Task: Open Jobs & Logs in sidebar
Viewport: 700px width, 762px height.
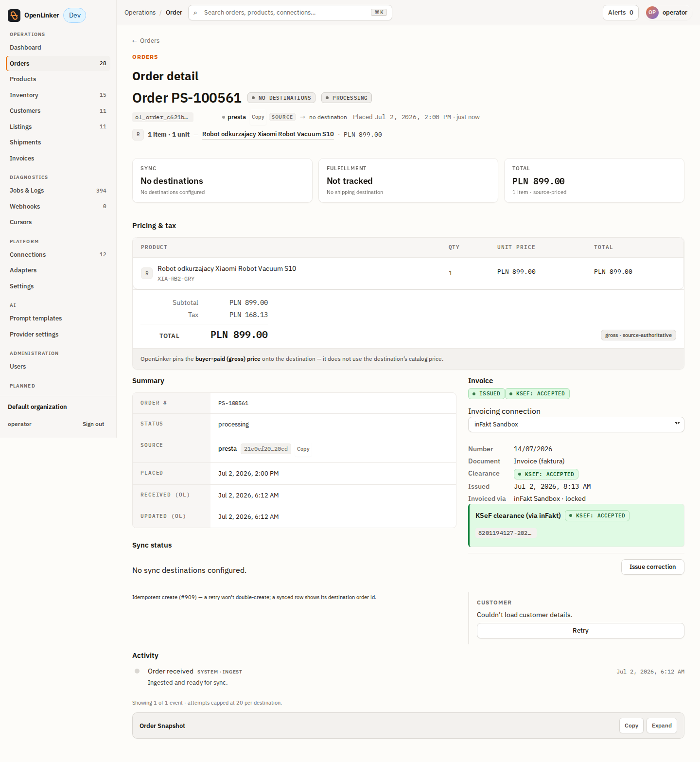Action: point(58,191)
